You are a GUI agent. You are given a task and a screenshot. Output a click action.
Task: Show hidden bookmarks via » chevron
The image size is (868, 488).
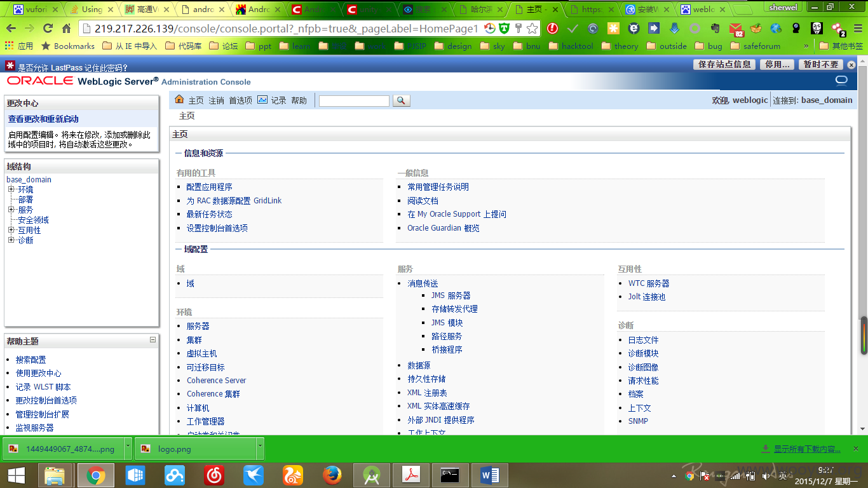[x=806, y=46]
